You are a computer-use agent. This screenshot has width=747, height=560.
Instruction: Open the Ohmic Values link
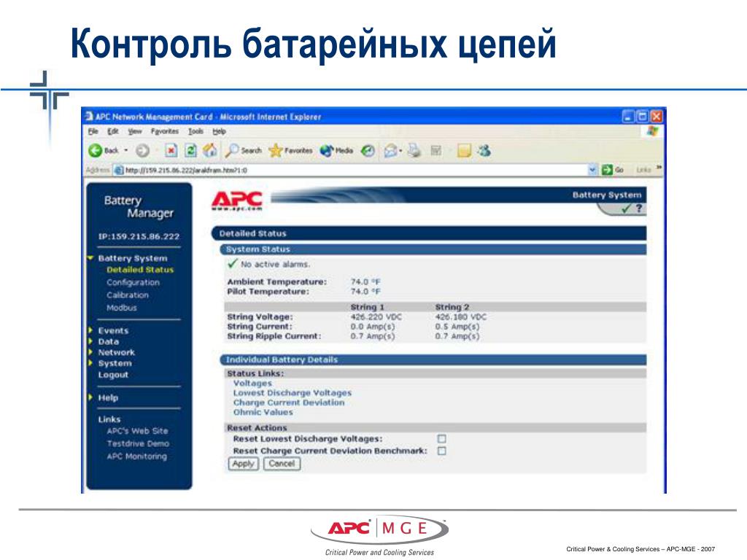(x=263, y=413)
